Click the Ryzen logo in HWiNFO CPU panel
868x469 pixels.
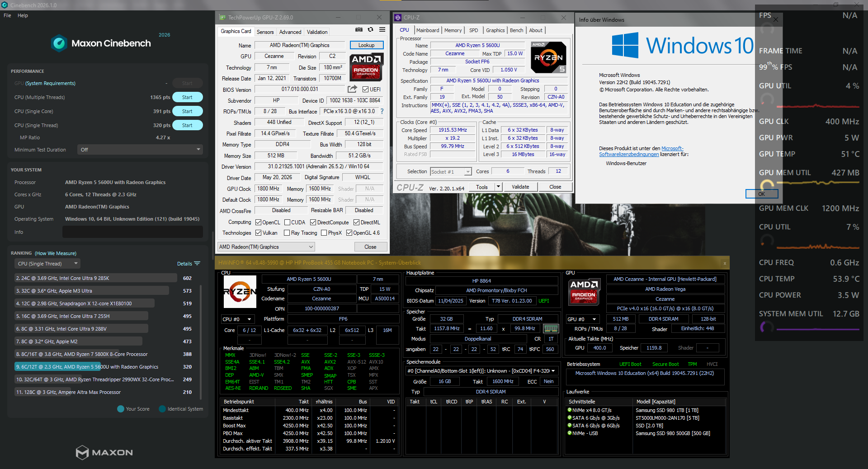pos(240,292)
